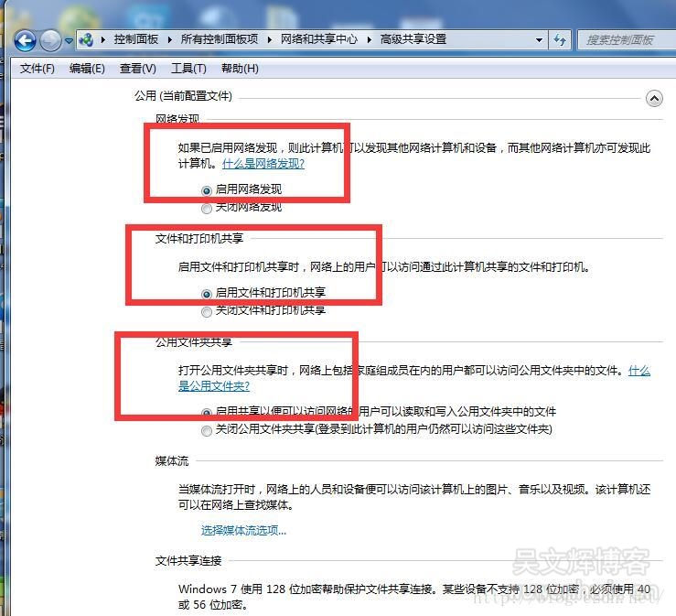Open the 文件(F) menu

point(37,69)
